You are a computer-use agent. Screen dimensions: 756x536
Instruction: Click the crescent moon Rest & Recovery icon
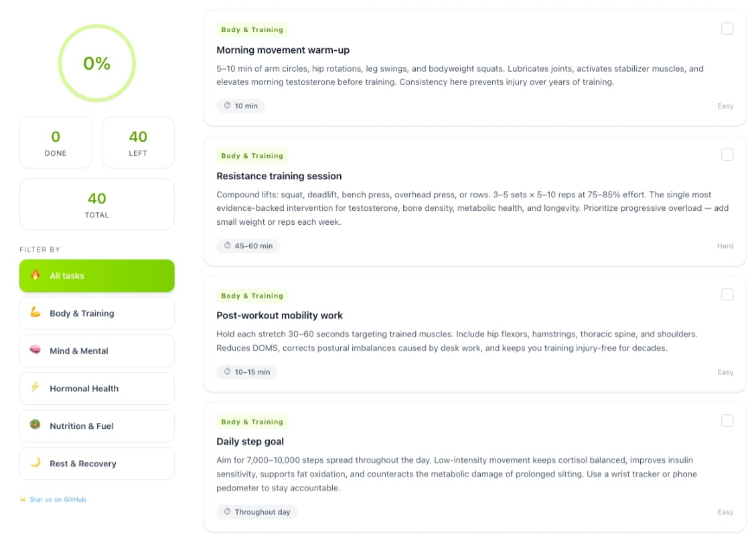coord(35,462)
